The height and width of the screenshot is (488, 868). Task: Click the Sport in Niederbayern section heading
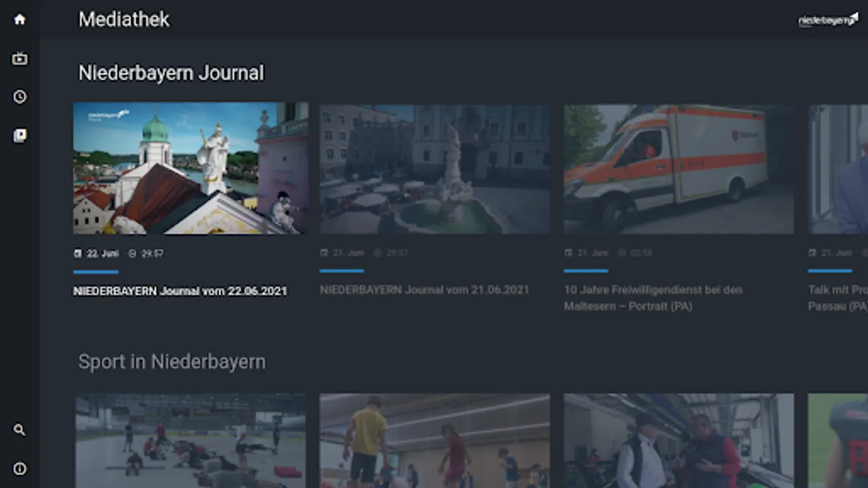coord(172,362)
